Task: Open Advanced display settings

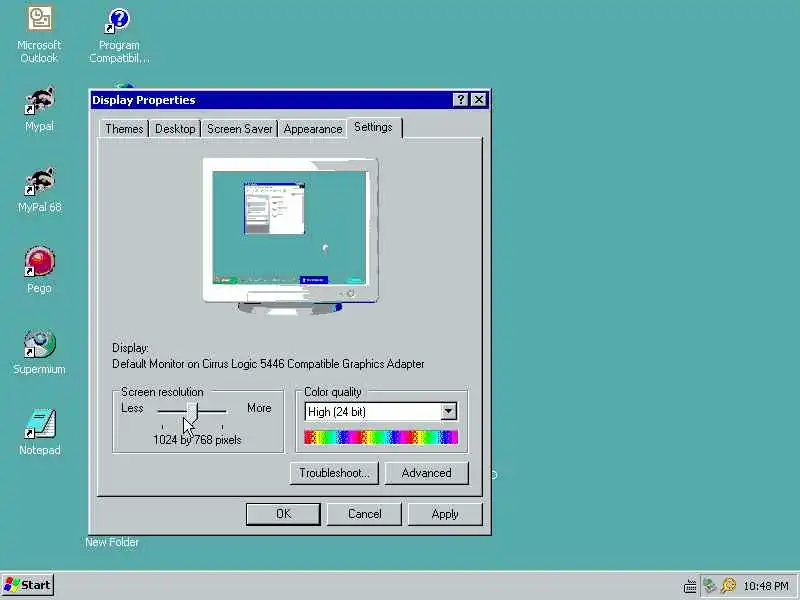Action: [x=427, y=473]
